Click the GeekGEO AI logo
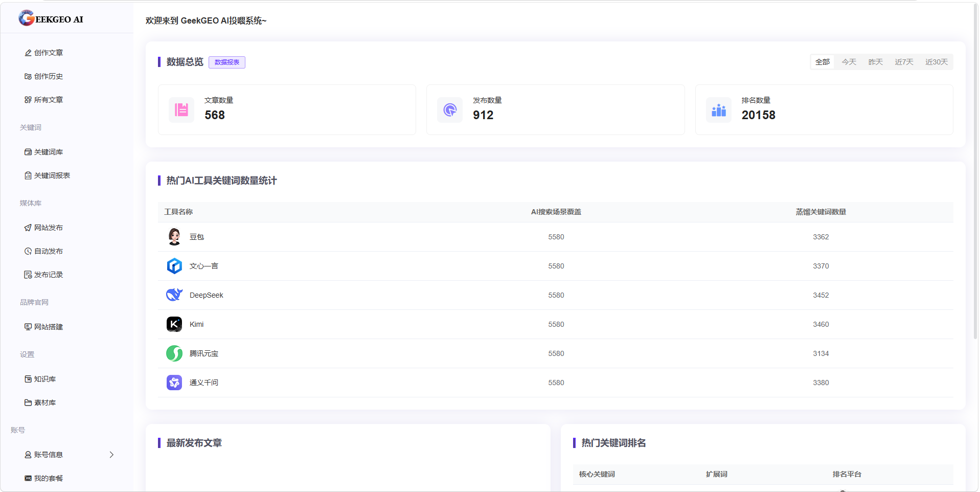This screenshot has height=492, width=980. pos(51,18)
